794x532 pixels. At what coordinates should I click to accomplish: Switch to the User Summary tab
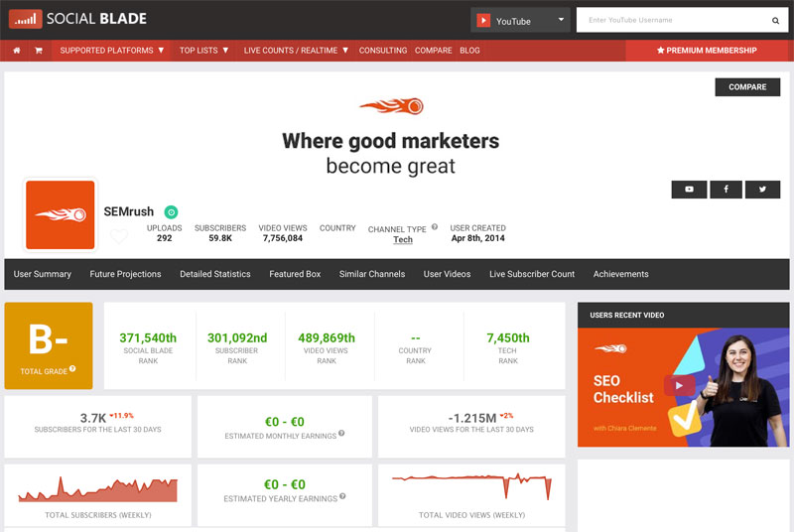pyautogui.click(x=43, y=274)
